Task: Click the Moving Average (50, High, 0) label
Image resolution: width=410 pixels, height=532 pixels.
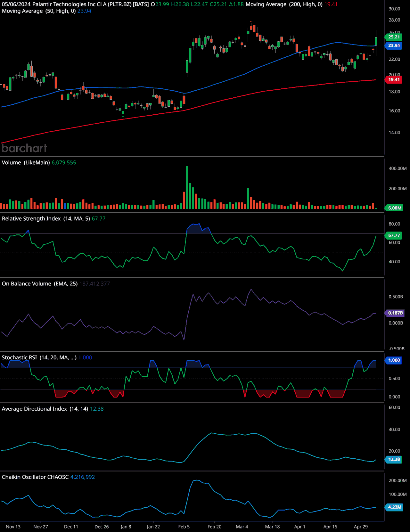Action: (x=39, y=11)
